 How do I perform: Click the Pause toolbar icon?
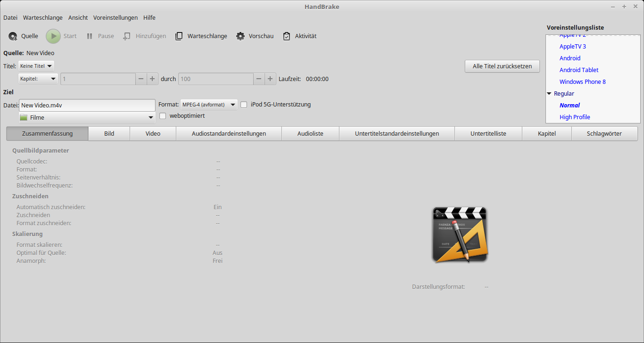(90, 36)
